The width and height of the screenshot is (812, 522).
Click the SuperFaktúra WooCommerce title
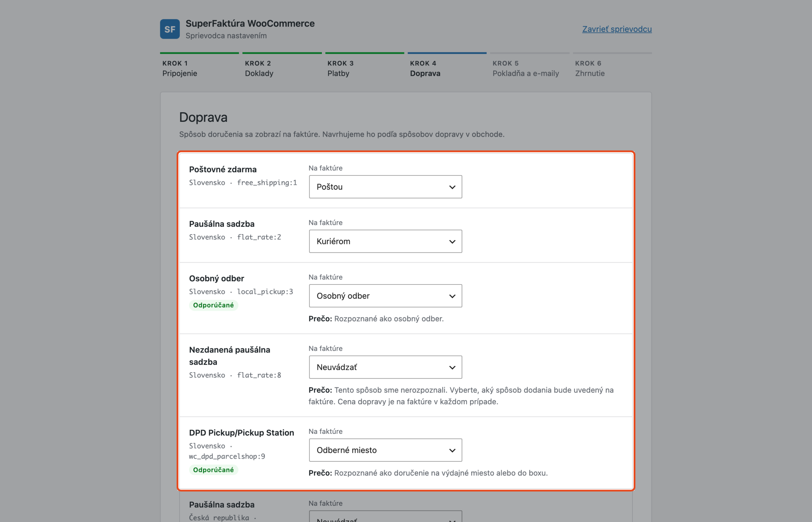[250, 23]
